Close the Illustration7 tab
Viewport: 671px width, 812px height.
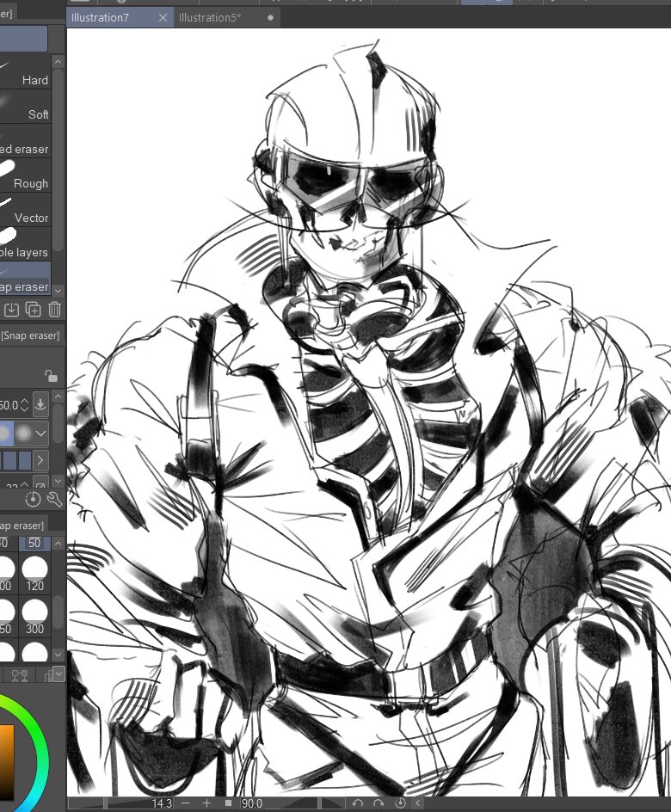163,17
